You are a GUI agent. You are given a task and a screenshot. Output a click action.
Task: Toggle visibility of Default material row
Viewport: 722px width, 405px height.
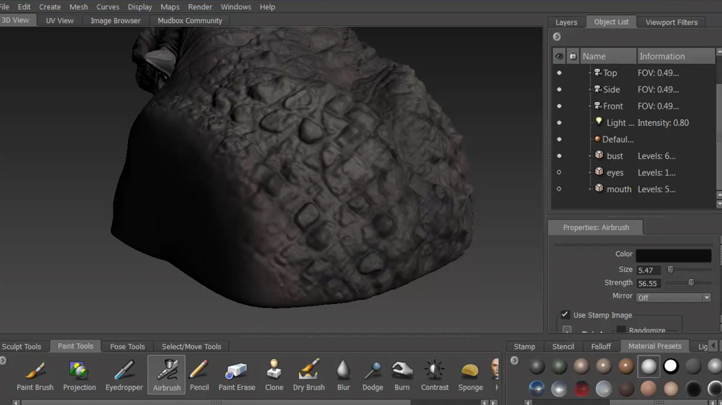point(559,139)
